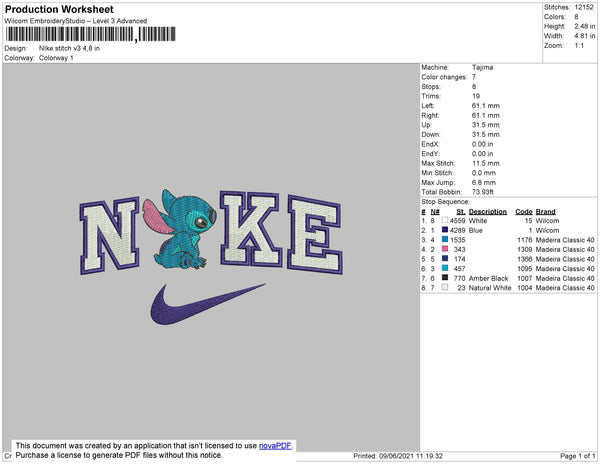Click the embroidered letter E in the preview
Screen dimensions: 600x464
click(x=315, y=234)
